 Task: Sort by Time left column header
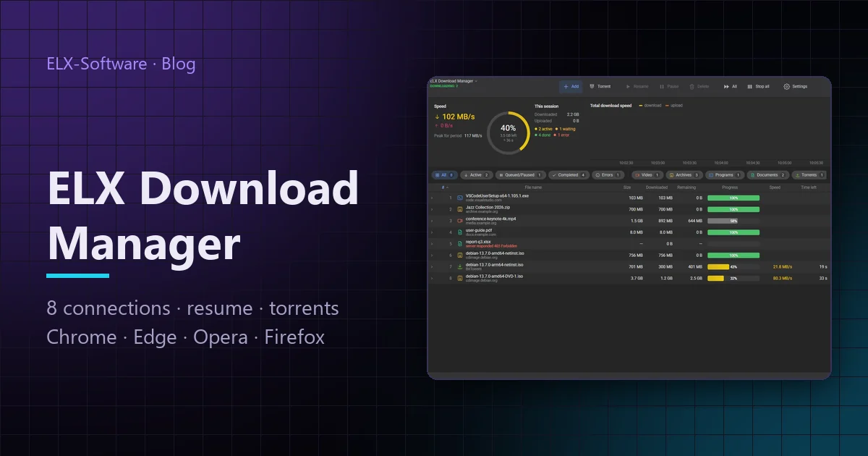pyautogui.click(x=809, y=187)
